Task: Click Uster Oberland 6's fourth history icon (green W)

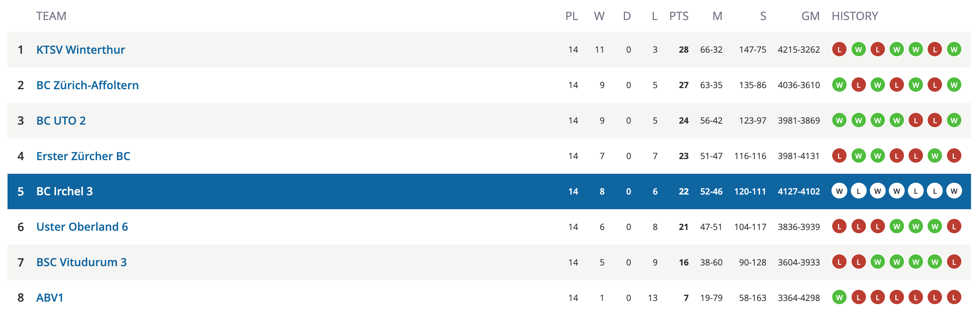Action: point(897,226)
